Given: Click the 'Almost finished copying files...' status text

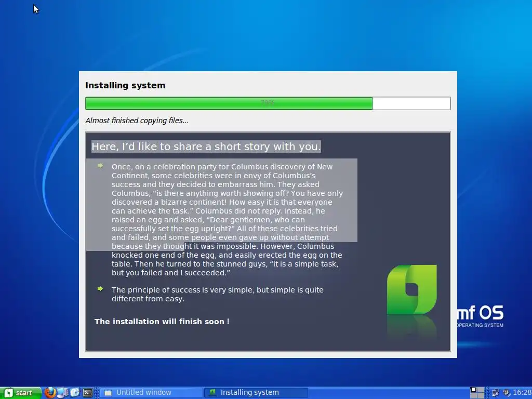Looking at the screenshot, I should click(x=137, y=121).
